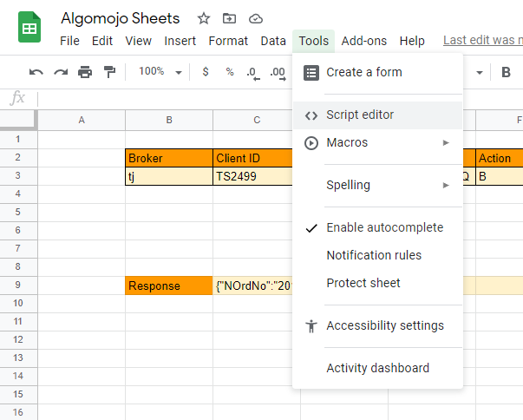Expand the Spelling submenu arrow
Viewport: 523px width, 420px height.
pyautogui.click(x=446, y=185)
